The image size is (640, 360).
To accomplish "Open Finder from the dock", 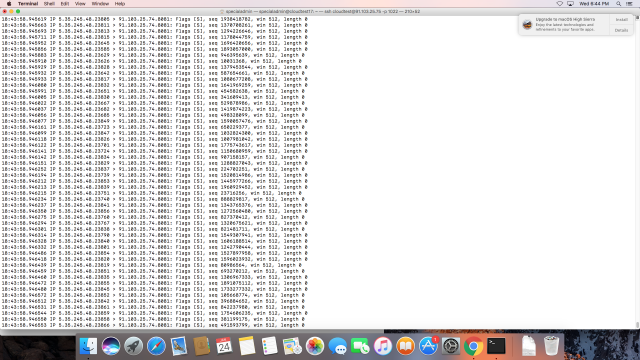I will click(88, 346).
